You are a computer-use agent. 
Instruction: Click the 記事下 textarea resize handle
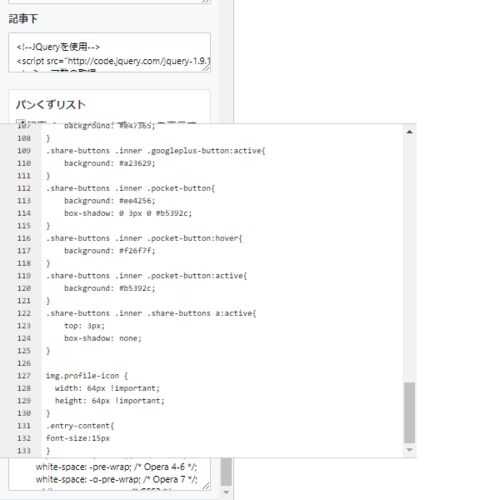[x=206, y=68]
